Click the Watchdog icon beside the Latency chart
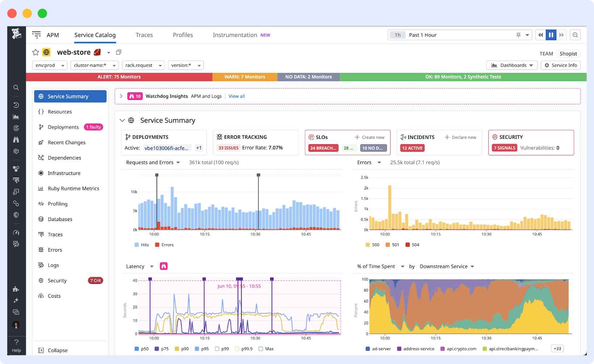Screen dimensions: 594x364 click(164, 266)
